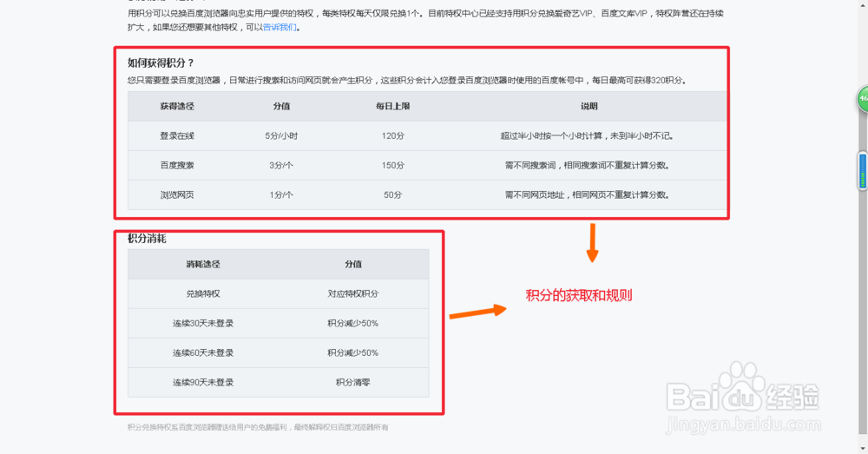Select the 150分 daily limit cell

[393, 165]
